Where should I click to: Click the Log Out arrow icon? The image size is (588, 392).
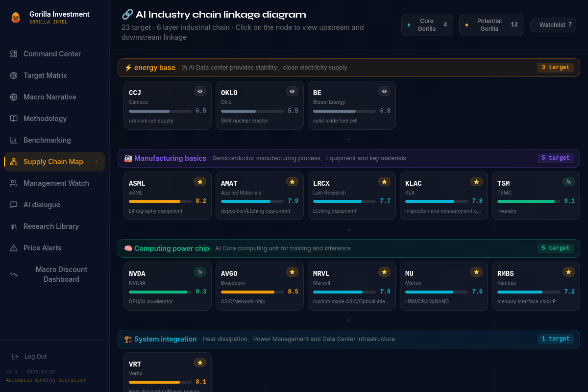15,357
